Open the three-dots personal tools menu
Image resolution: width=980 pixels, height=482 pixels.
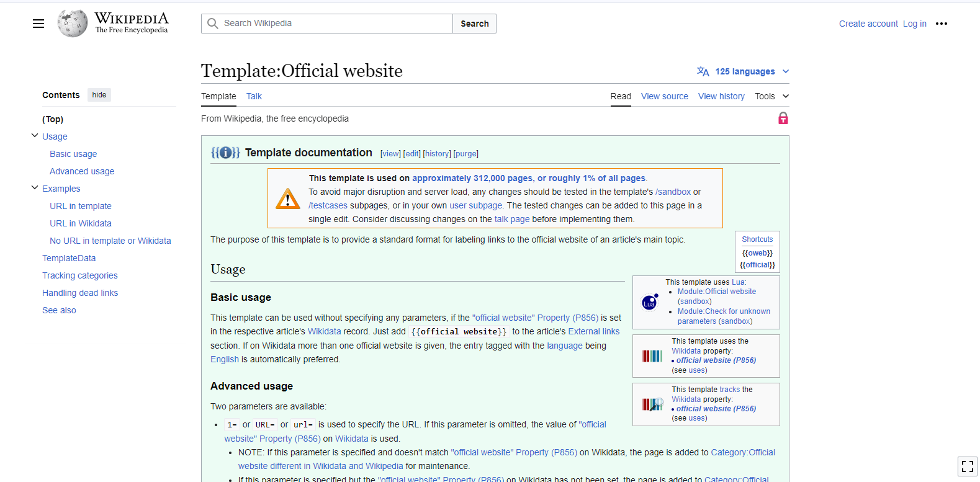tap(942, 24)
